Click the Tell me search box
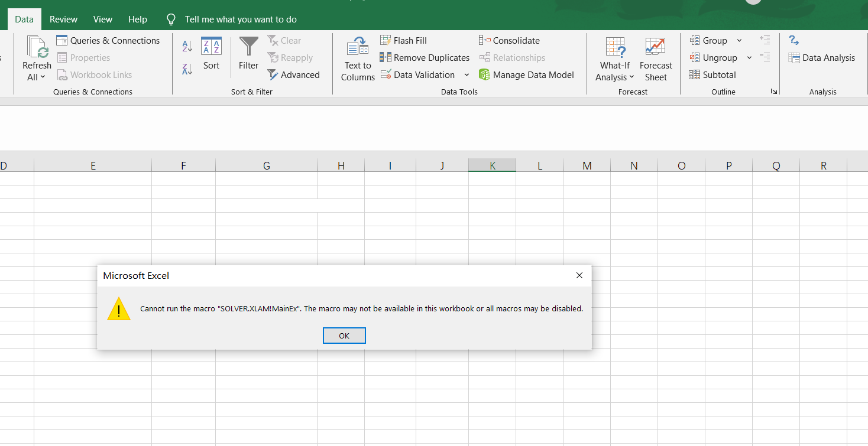The width and height of the screenshot is (868, 446). click(x=239, y=18)
